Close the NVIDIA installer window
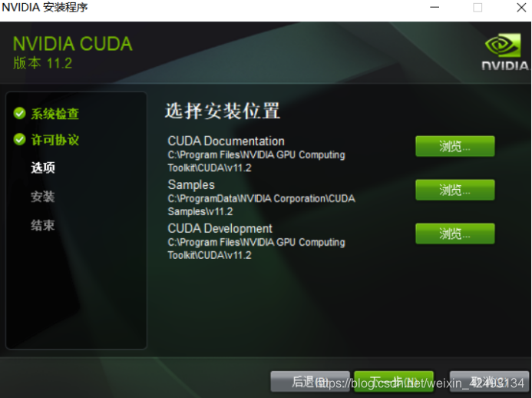This screenshot has height=398, width=532. 521,7
